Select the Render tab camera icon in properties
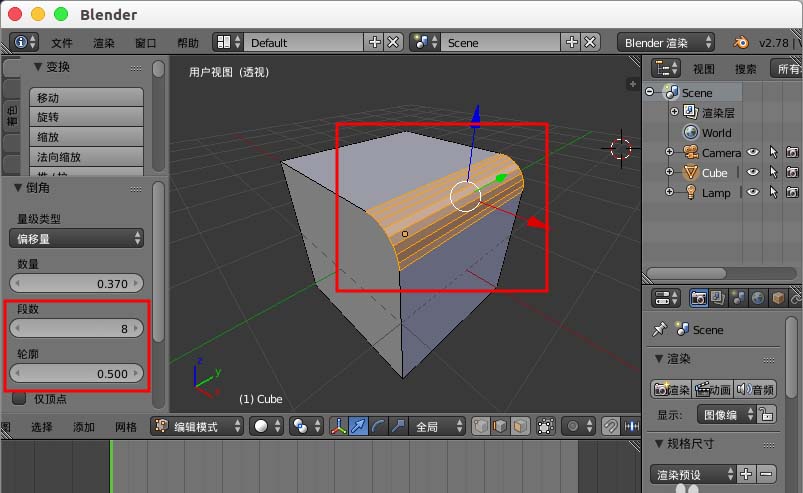 (699, 298)
